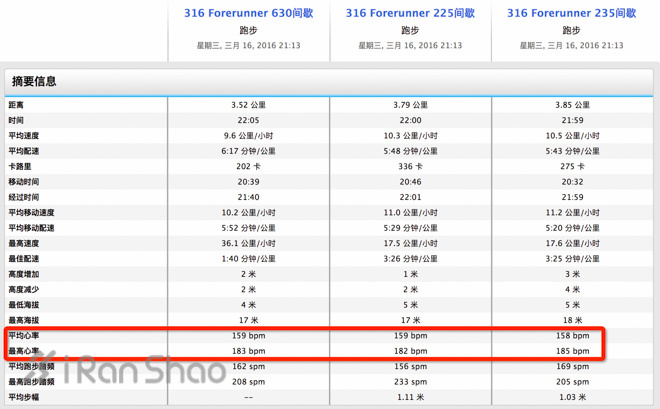
Task: Select the 距离 row label
Action: (16, 105)
